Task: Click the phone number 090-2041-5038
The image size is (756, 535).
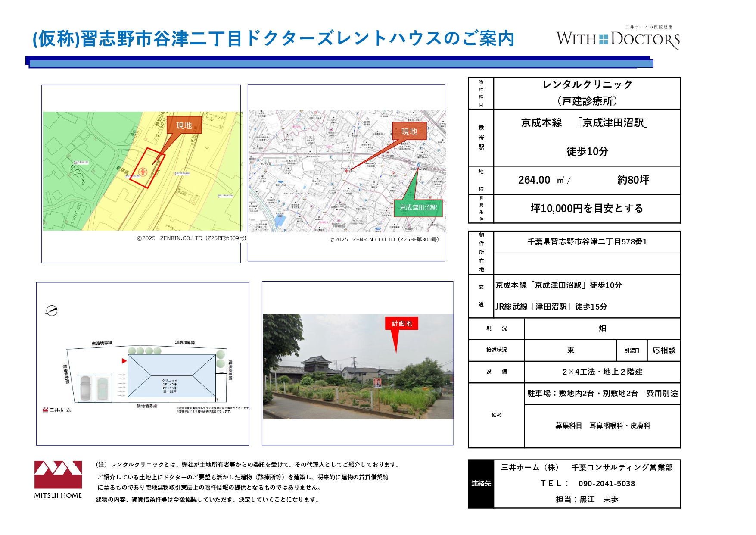Action: coord(607,484)
